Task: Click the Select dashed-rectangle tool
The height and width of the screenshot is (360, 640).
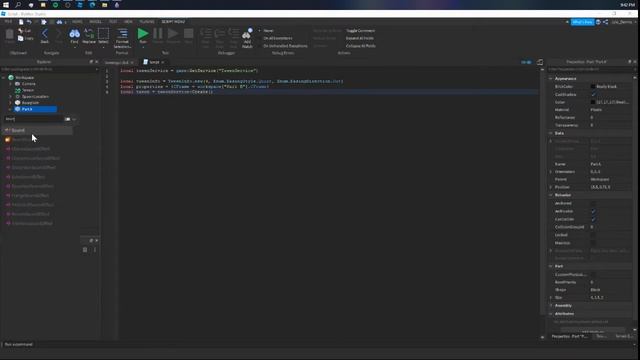Action: (103, 33)
